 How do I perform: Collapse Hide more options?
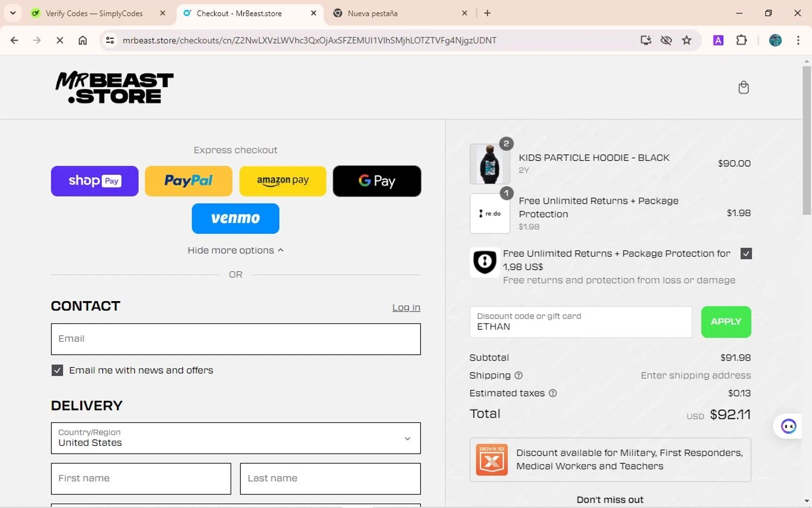point(235,250)
